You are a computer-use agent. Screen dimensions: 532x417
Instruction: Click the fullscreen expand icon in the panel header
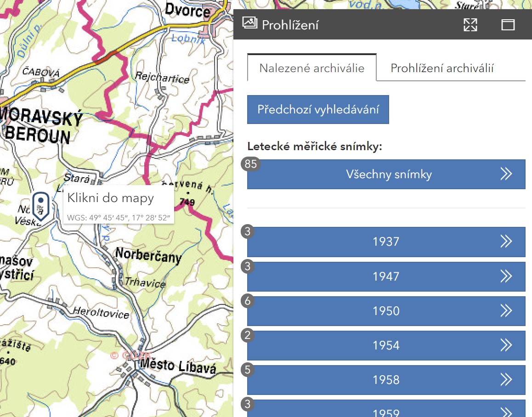click(x=470, y=25)
